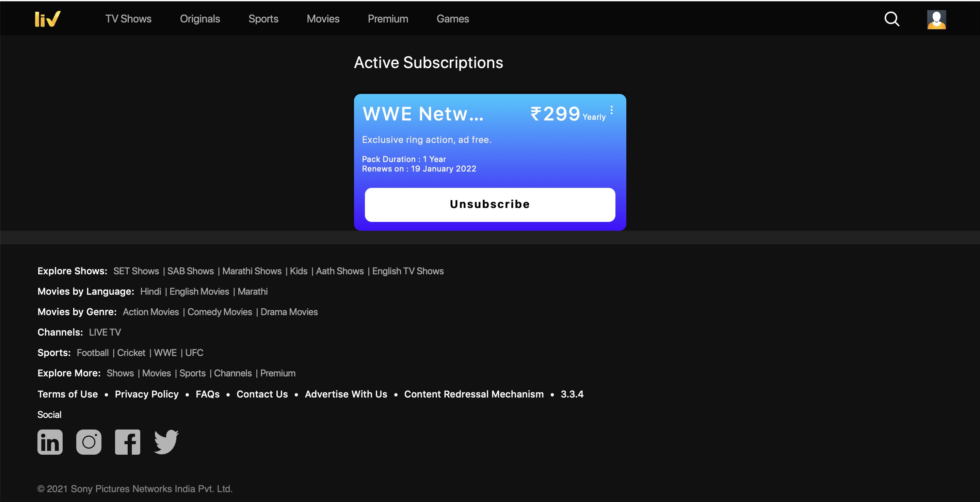The image size is (980, 502).
Task: Click the version number 3.3.4
Action: (572, 394)
